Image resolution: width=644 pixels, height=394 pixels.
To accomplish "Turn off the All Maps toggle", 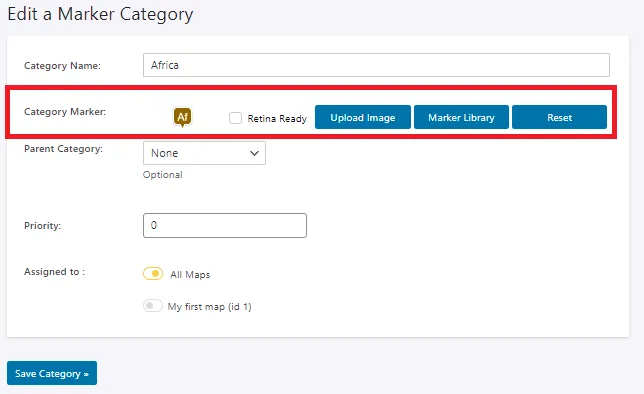I will coord(153,274).
